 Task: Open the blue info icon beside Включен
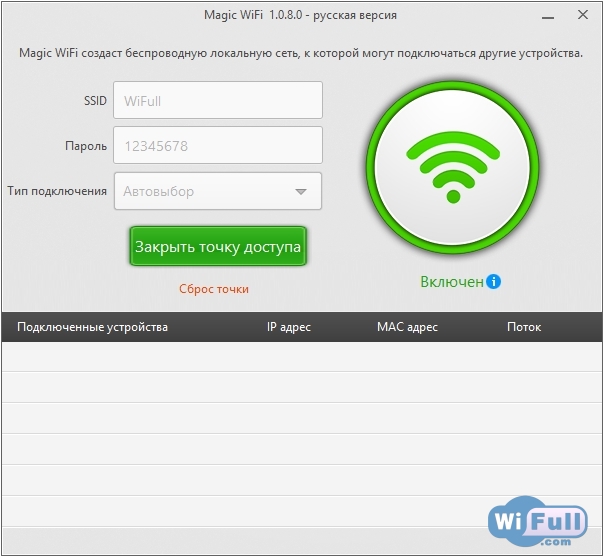493,281
